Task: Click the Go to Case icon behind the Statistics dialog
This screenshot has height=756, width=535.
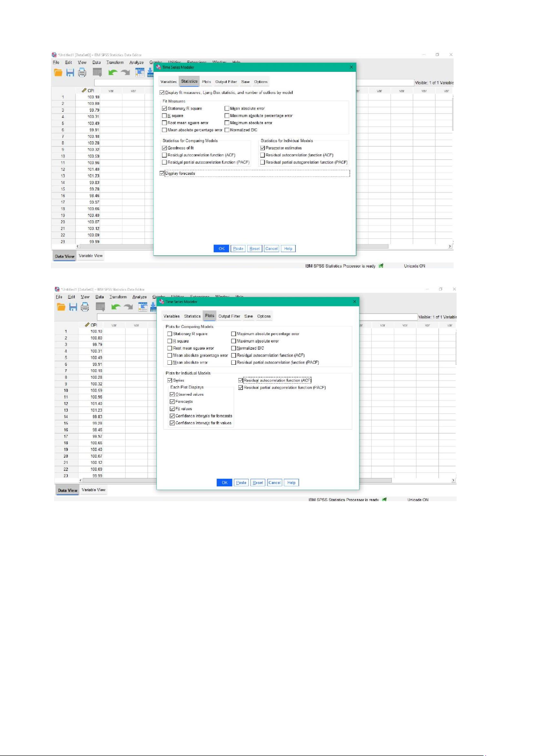Action: click(x=140, y=72)
